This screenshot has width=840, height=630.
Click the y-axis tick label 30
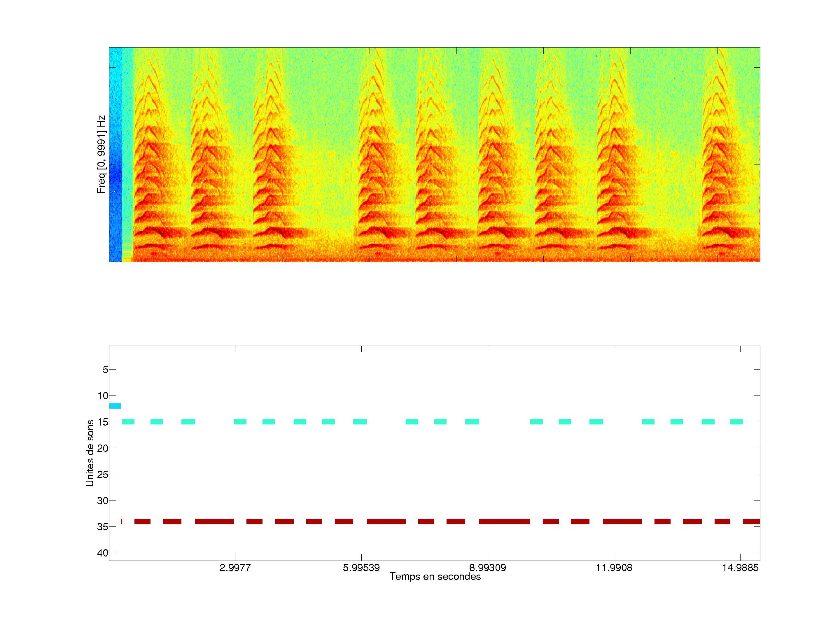(x=103, y=501)
